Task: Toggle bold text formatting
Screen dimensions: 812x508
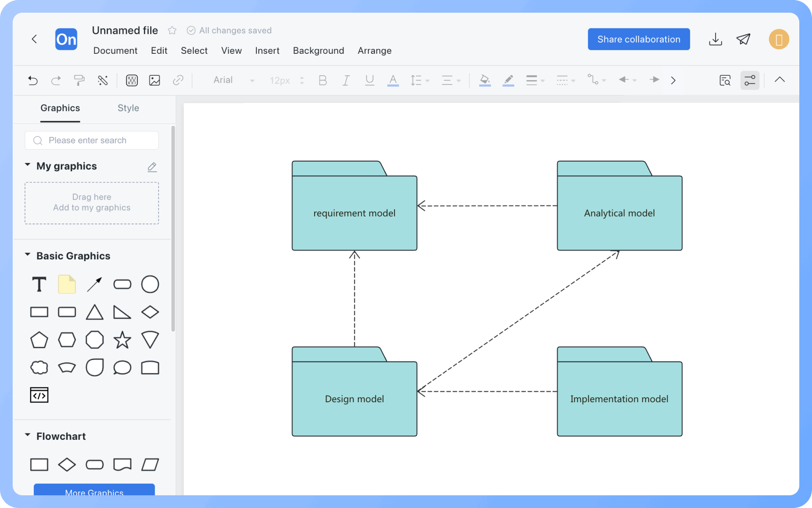Action: click(x=323, y=80)
